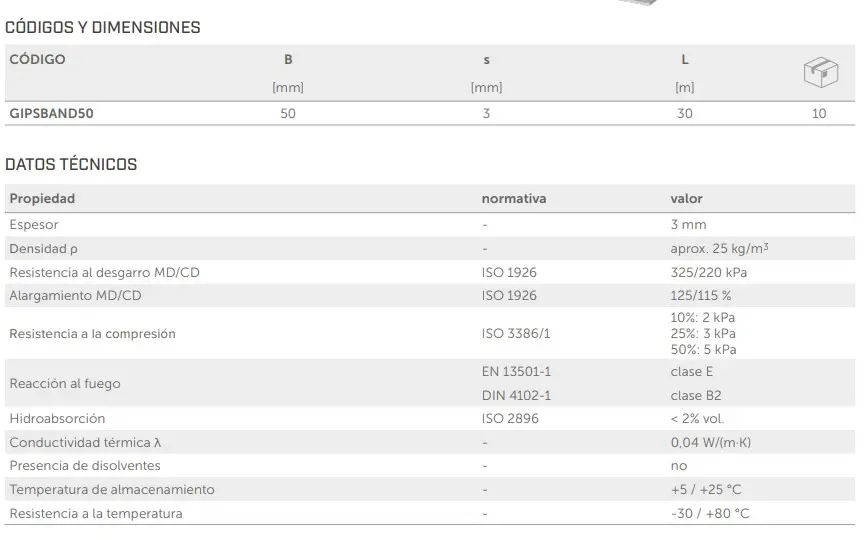Click the ISO 3386/1 standard text
This screenshot has height=540, width=867.
pos(516,334)
